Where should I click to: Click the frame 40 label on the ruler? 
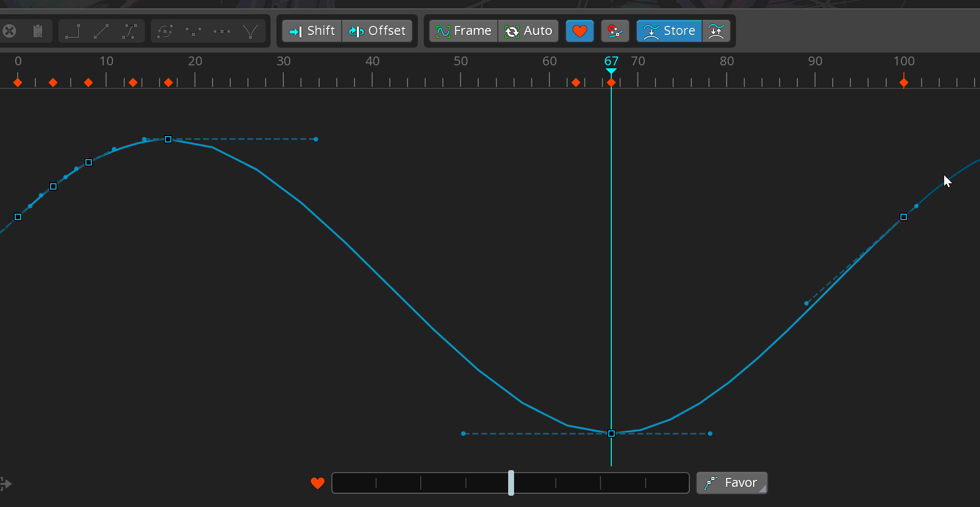(x=372, y=61)
